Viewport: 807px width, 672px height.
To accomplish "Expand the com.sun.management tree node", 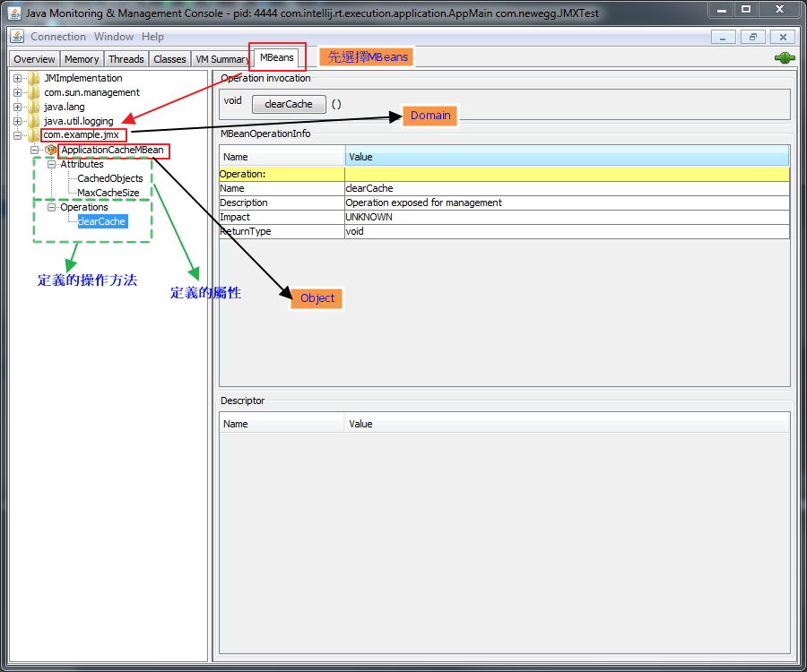I will click(x=18, y=92).
